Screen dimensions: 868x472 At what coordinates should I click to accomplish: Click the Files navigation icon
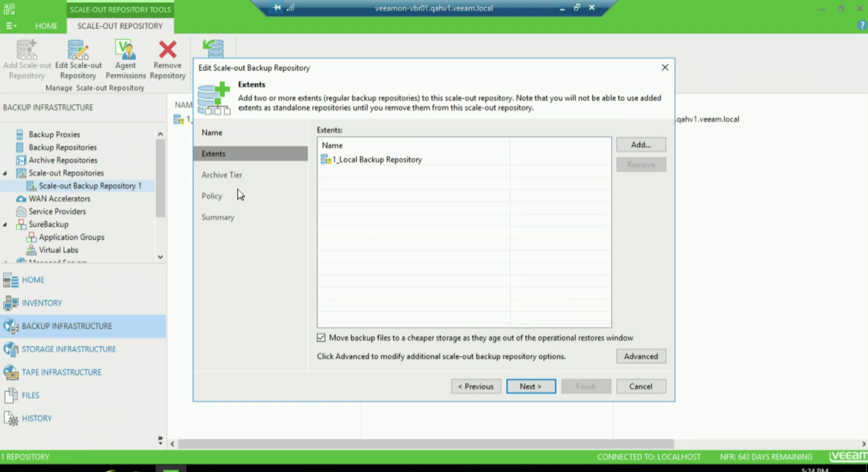[11, 395]
